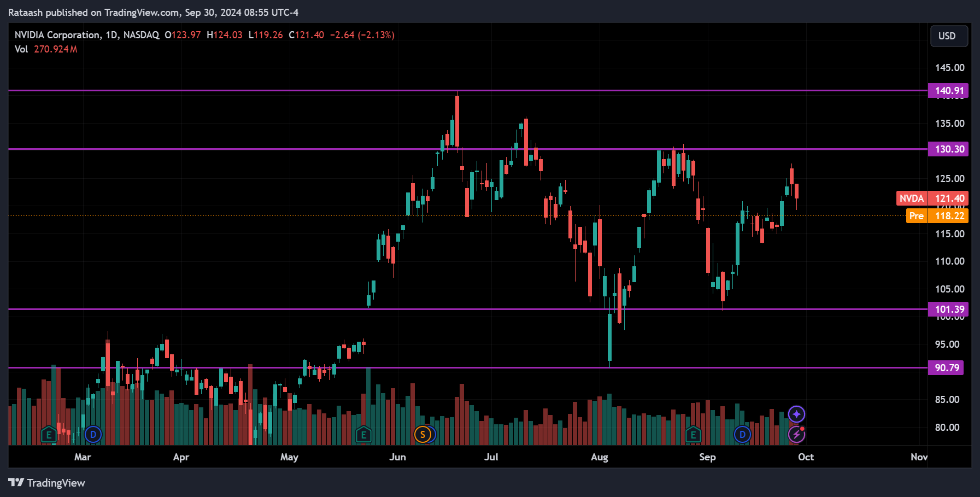Select the 140.91 price level label
The width and height of the screenshot is (980, 497).
(948, 91)
